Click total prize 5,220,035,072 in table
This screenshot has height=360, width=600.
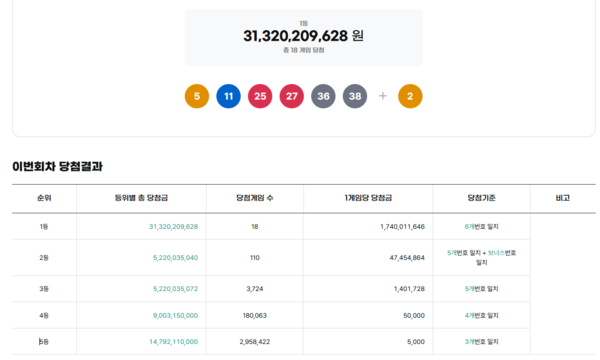176,288
